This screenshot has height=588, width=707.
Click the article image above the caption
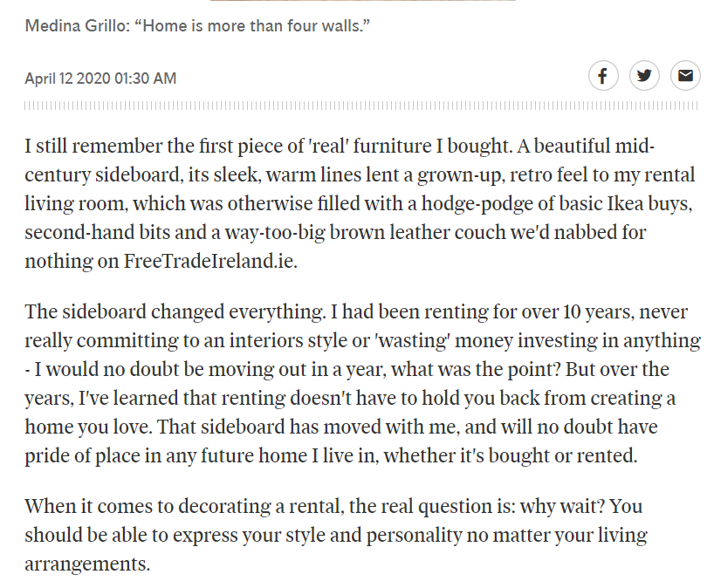[362, 1]
